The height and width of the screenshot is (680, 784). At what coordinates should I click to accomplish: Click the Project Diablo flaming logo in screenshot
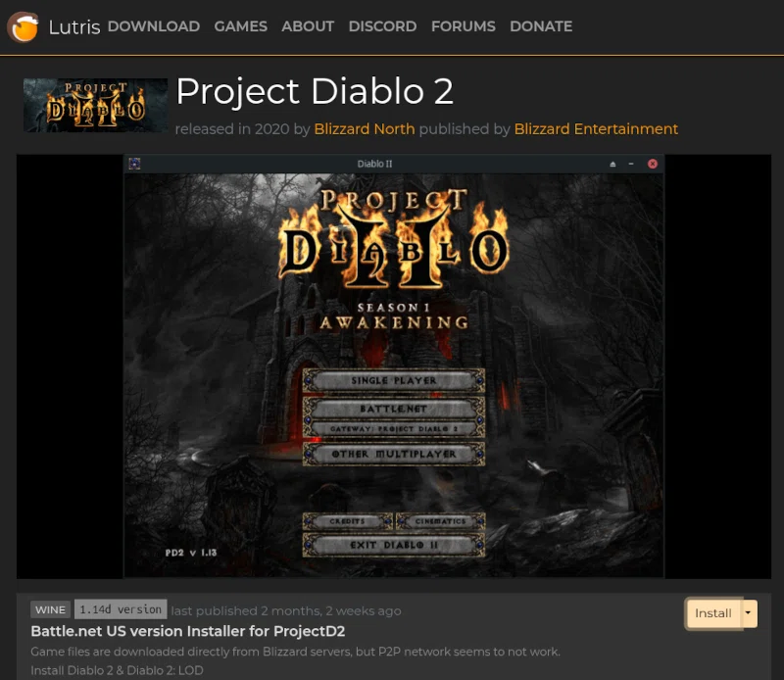pyautogui.click(x=394, y=239)
